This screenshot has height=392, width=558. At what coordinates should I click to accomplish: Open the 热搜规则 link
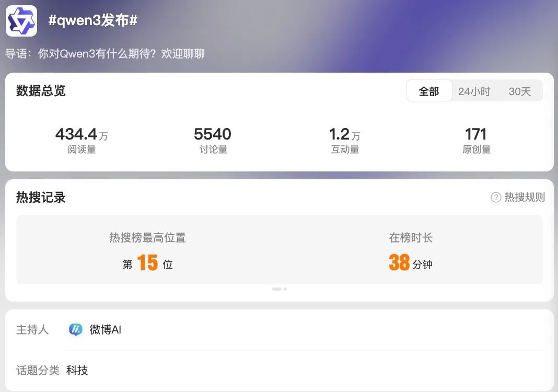[525, 197]
